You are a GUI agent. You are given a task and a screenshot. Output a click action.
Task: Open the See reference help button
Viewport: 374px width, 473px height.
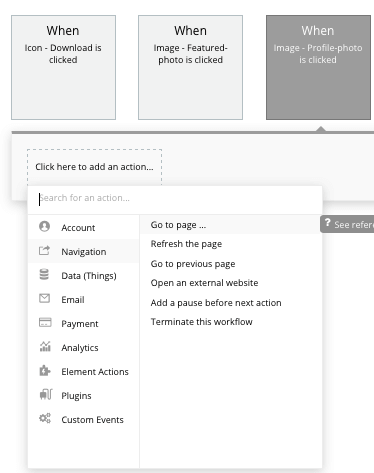tap(347, 224)
